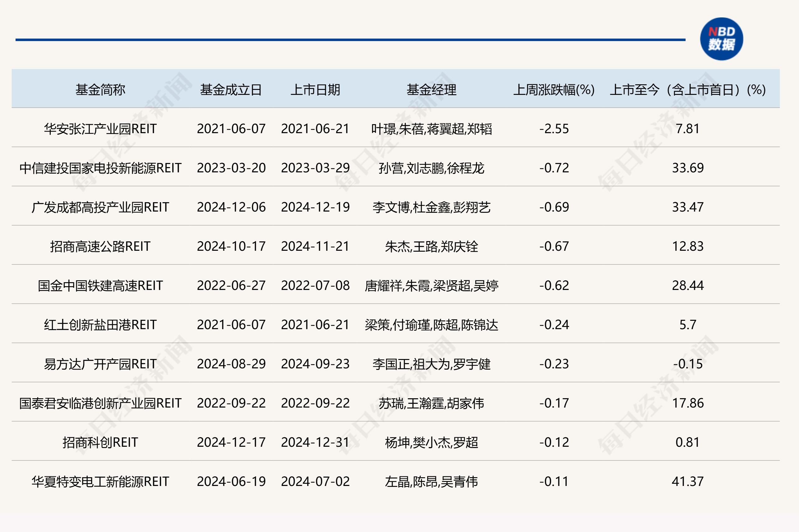Click fund name 国金中国铁建高速REIT
Viewport: 799px width, 532px height.
tap(100, 286)
